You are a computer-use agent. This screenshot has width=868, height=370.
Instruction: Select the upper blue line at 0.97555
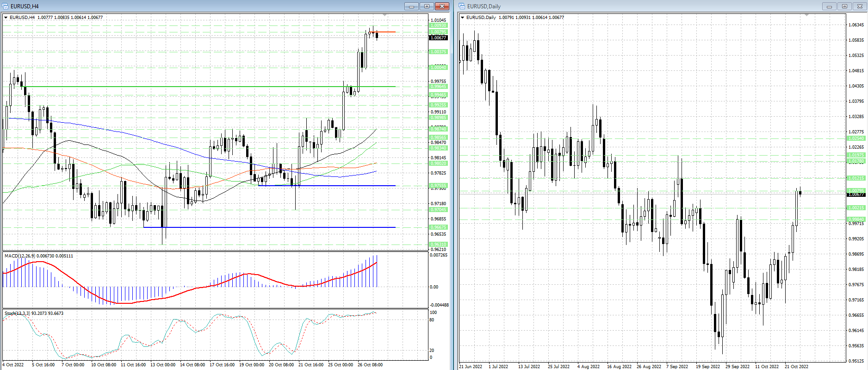pyautogui.click(x=347, y=186)
